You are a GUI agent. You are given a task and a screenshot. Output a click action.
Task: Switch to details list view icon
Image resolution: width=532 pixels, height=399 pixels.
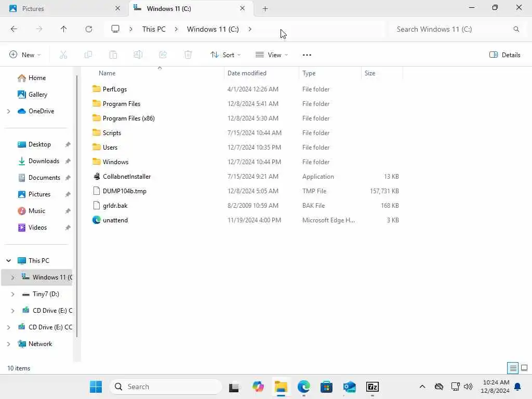513,368
